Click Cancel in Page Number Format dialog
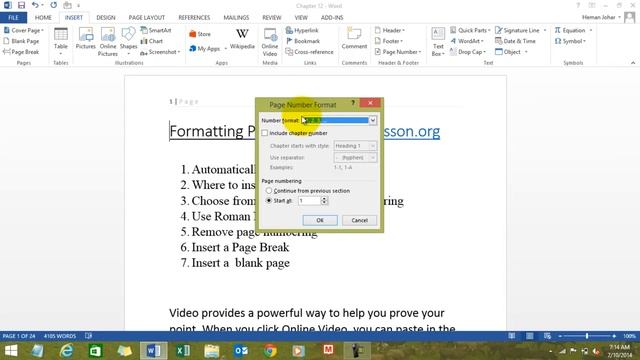The width and height of the screenshot is (640, 360). pos(360,220)
